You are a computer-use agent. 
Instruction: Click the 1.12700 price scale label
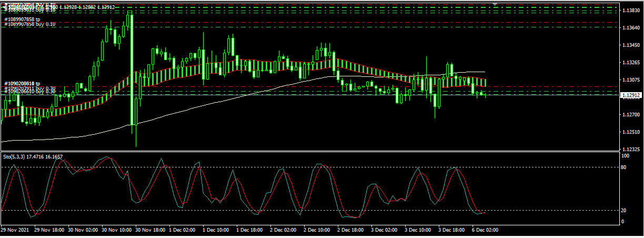tap(630, 115)
